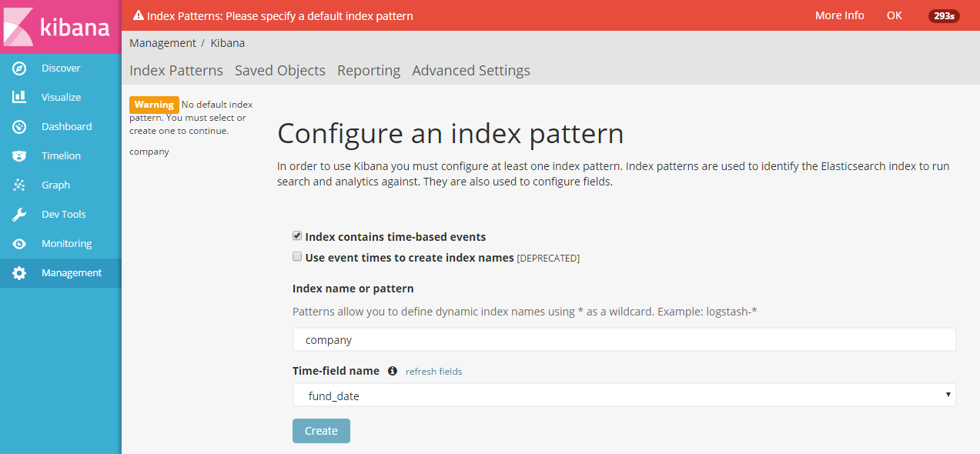Click 'refresh fields' link

(x=434, y=372)
